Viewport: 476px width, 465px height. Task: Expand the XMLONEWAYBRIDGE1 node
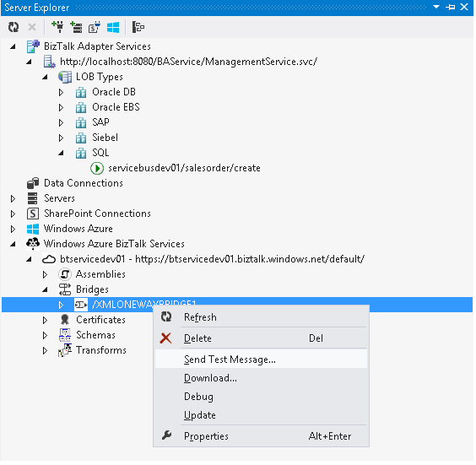61,305
